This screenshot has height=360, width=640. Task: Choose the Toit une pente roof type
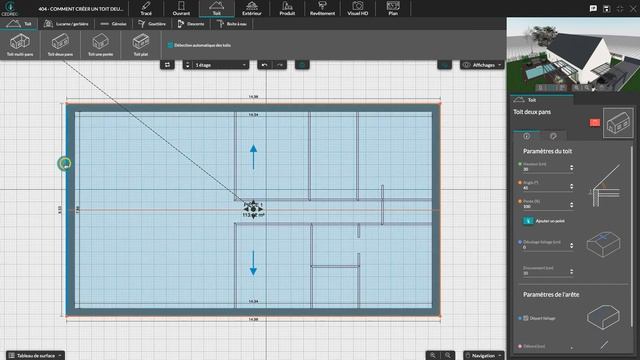[x=100, y=45]
